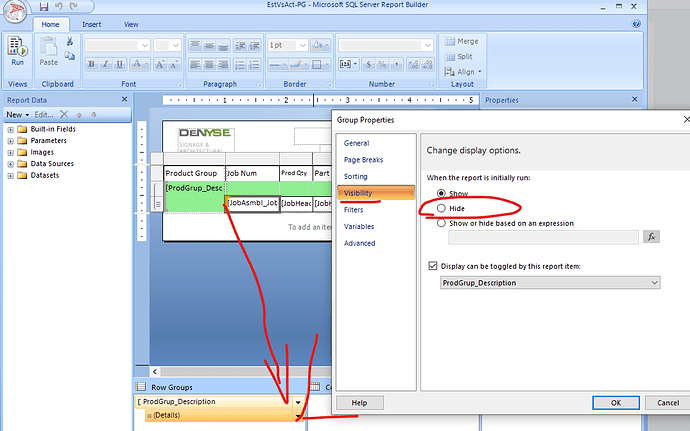Open the expression editor fx button
Screen dimensions: 690x431
[x=651, y=237]
